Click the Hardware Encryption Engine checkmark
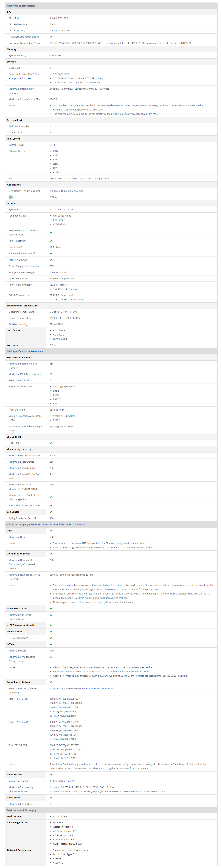 click(x=51, y=37)
